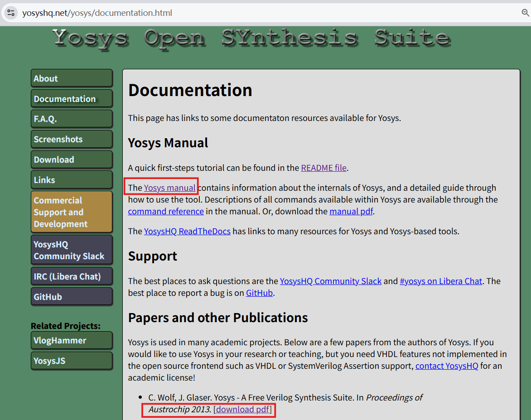Viewport: 531px width, 420px height.
Task: Open the YosysJS related project
Action: pos(72,361)
